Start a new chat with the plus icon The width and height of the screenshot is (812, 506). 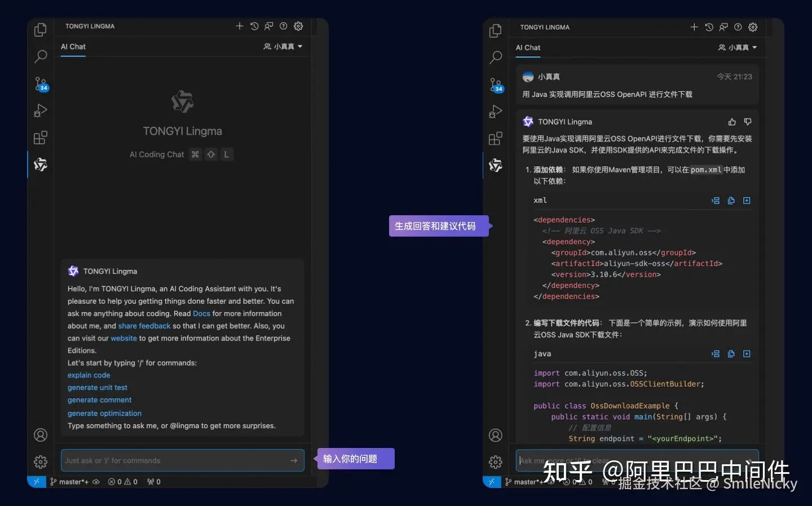click(239, 26)
